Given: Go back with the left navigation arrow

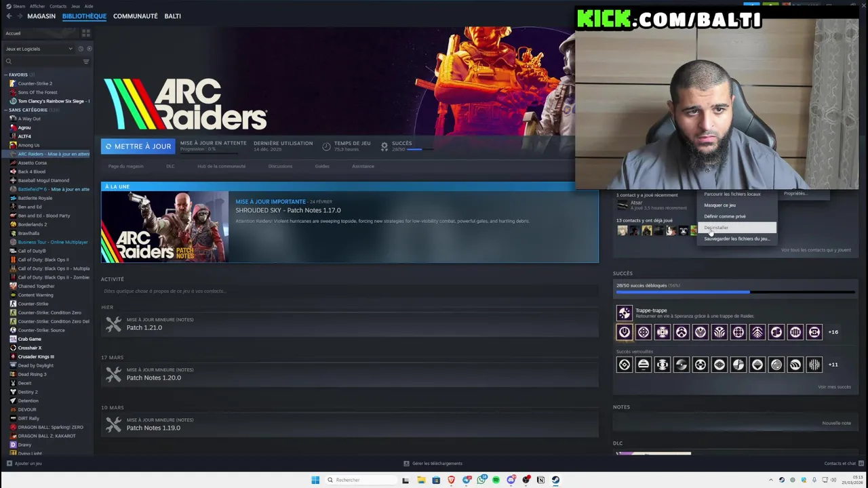Looking at the screenshot, I should 9,16.
